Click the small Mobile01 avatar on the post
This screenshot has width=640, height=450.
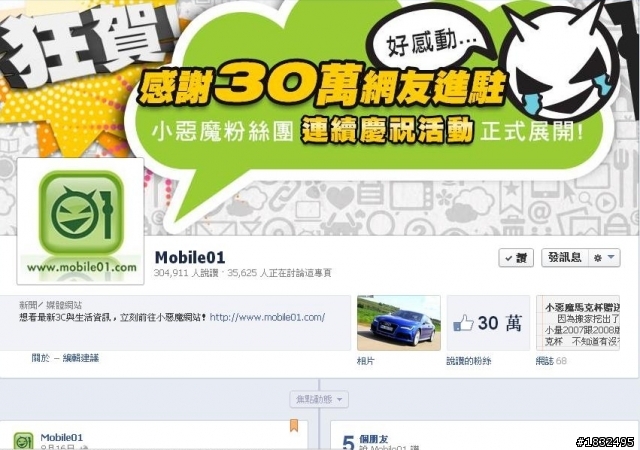click(24, 441)
